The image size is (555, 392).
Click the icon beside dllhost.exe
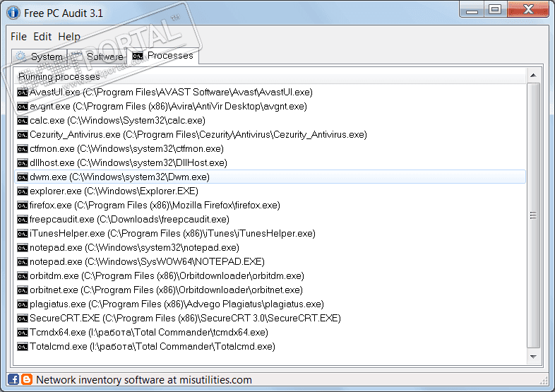pos(23,163)
